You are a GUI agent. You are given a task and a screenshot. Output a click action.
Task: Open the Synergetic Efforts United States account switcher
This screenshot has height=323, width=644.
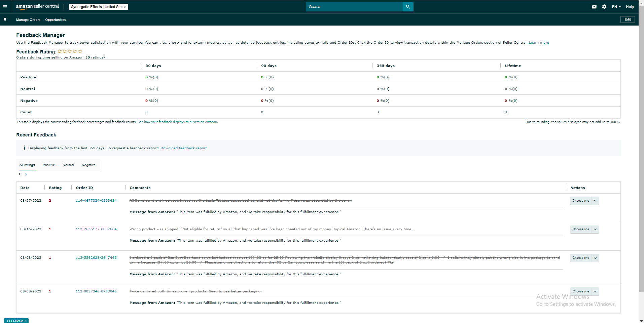[x=99, y=7]
